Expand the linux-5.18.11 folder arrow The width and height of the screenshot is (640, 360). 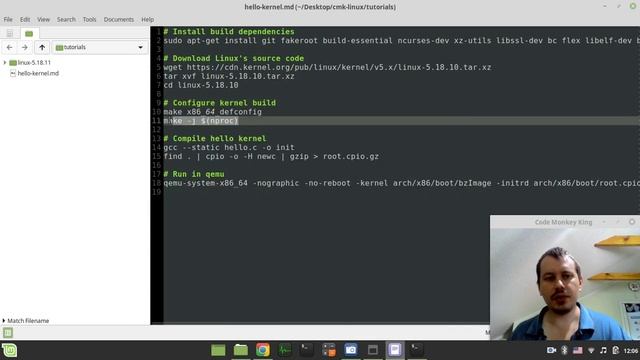tap(5, 62)
